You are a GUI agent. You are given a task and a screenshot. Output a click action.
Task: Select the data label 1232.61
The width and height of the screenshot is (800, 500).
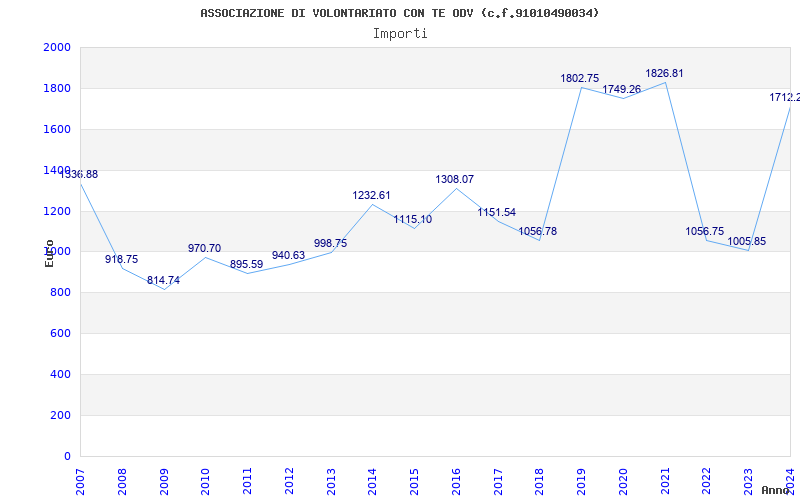tap(371, 195)
